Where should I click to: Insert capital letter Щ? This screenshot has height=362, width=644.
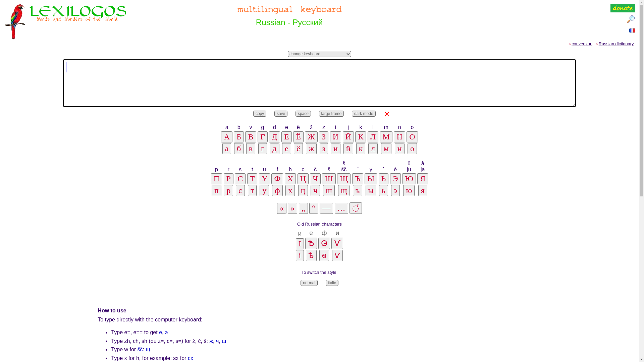coord(344,179)
